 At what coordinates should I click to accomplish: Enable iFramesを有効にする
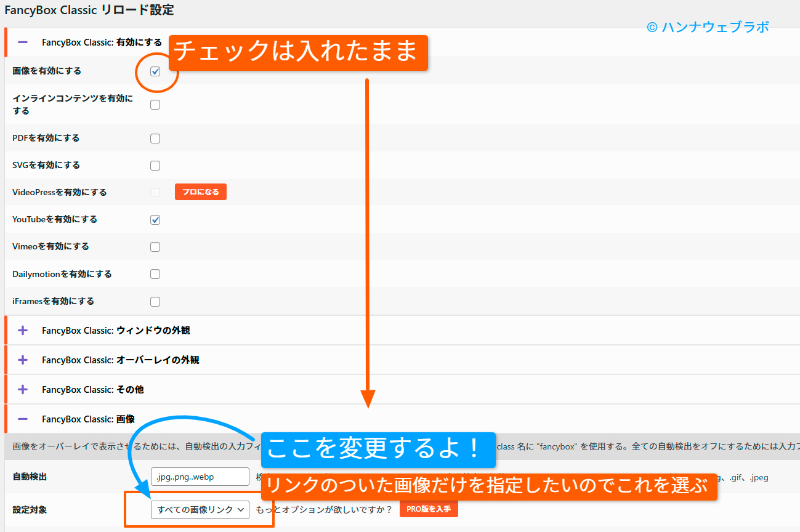pos(155,301)
